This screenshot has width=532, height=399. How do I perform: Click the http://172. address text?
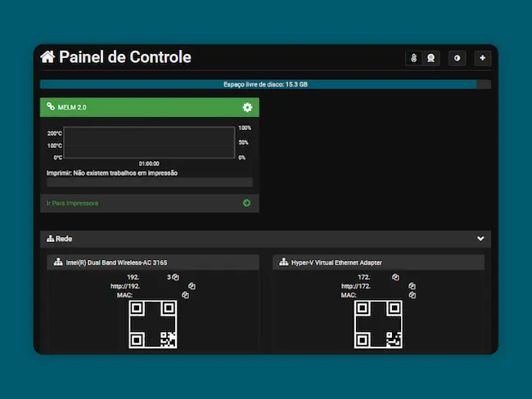click(x=356, y=286)
